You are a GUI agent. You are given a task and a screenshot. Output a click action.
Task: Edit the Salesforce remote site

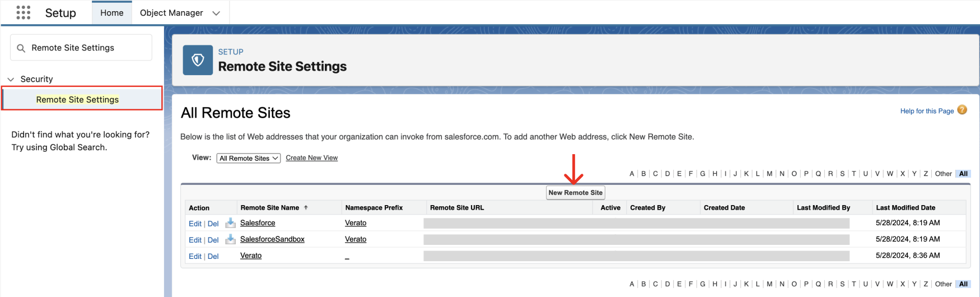[195, 224]
